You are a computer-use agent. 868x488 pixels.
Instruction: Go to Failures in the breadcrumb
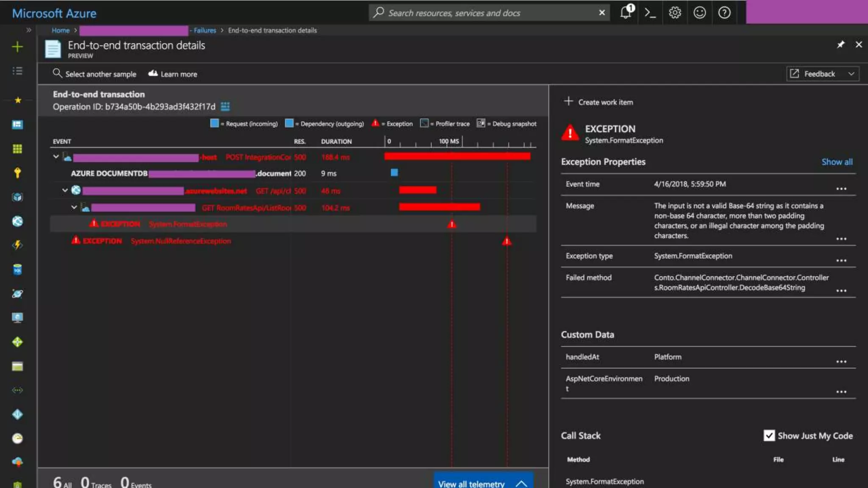[x=205, y=30]
